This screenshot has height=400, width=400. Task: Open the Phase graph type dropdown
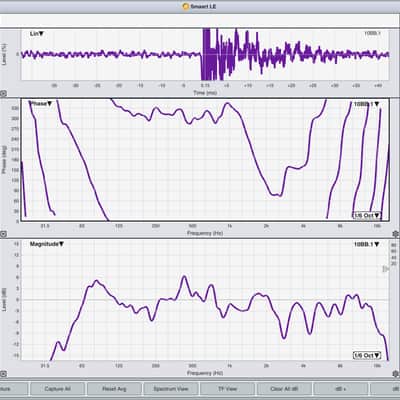click(x=41, y=104)
